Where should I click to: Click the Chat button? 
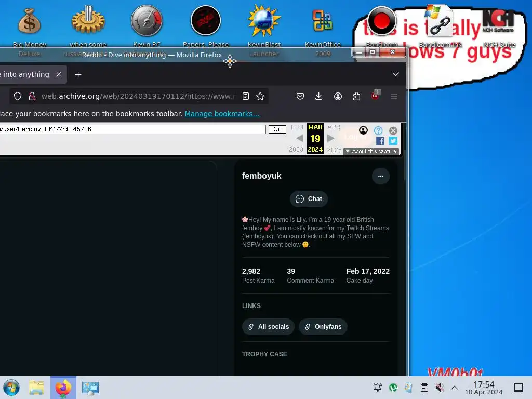click(x=309, y=199)
